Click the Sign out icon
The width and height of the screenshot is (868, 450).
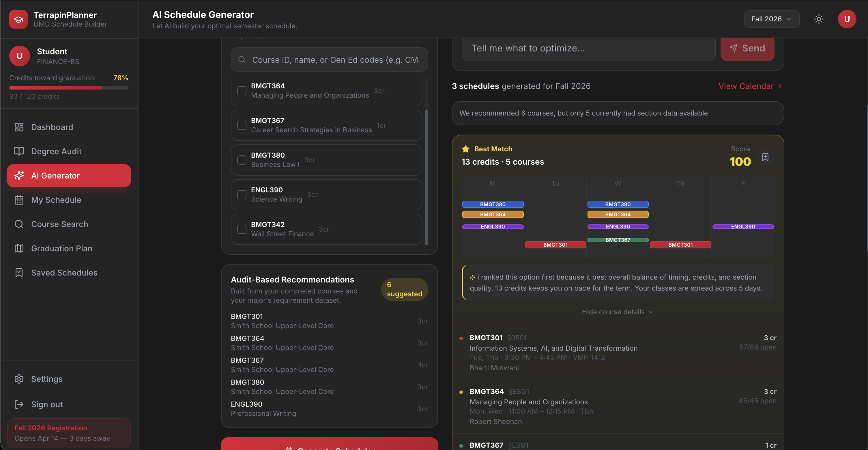click(x=19, y=404)
